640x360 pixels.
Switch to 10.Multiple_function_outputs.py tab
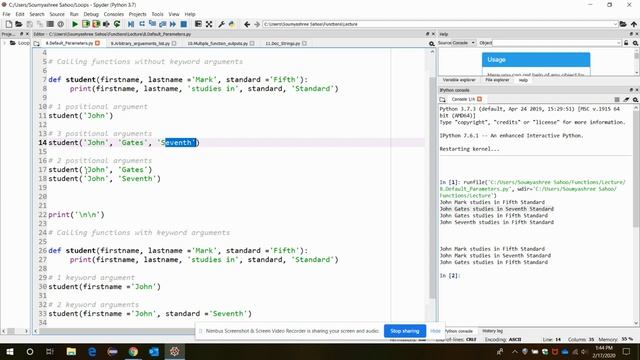tap(218, 43)
